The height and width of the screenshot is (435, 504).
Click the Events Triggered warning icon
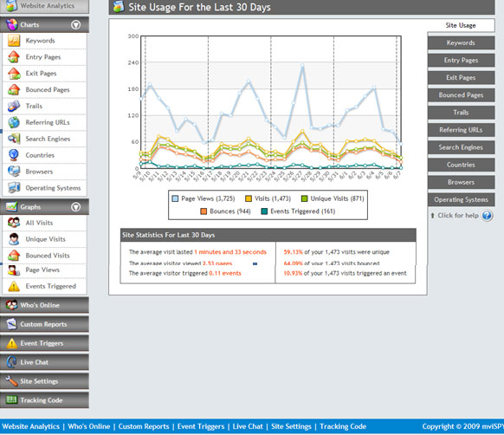14,286
